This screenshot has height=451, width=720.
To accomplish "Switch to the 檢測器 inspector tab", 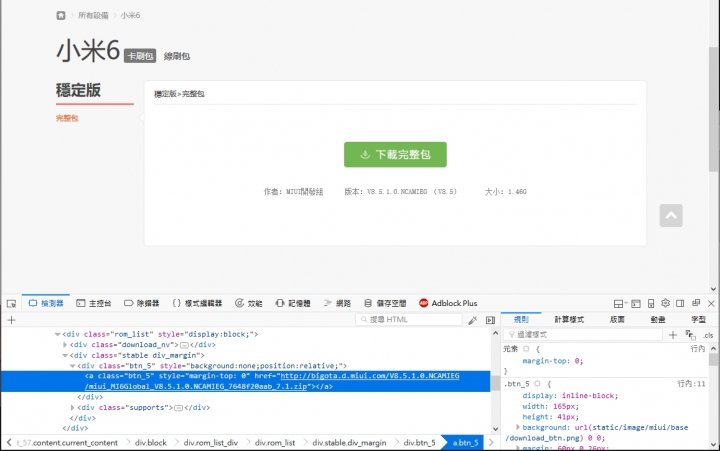I will 46,303.
